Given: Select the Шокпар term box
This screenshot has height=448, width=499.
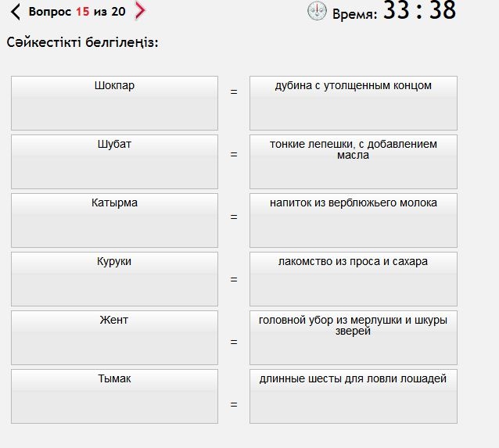Looking at the screenshot, I should coord(114,102).
